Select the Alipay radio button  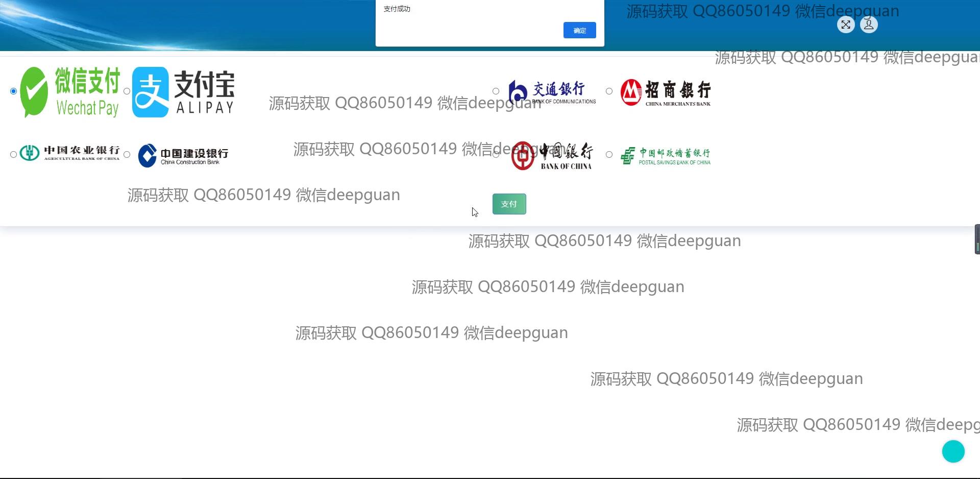[x=127, y=91]
